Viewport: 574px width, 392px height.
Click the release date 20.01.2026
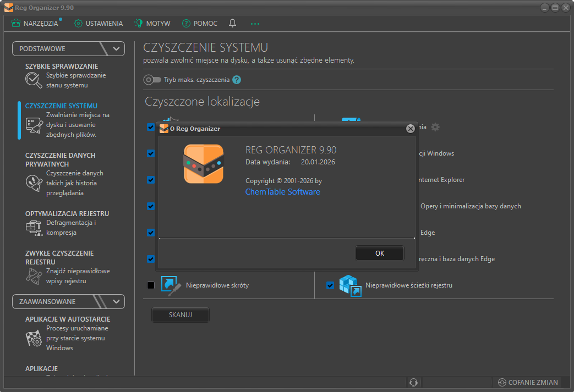[318, 162]
